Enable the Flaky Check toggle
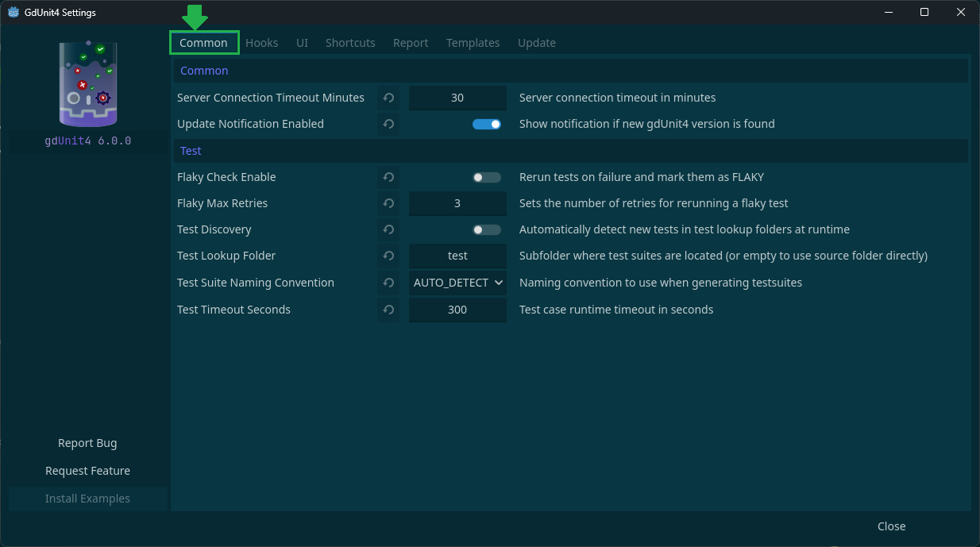 pos(487,177)
